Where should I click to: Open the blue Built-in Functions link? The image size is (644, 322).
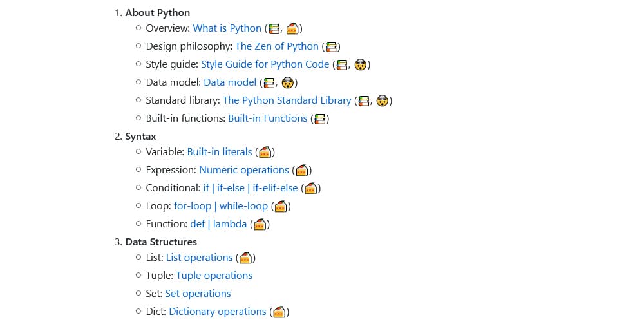tap(268, 118)
